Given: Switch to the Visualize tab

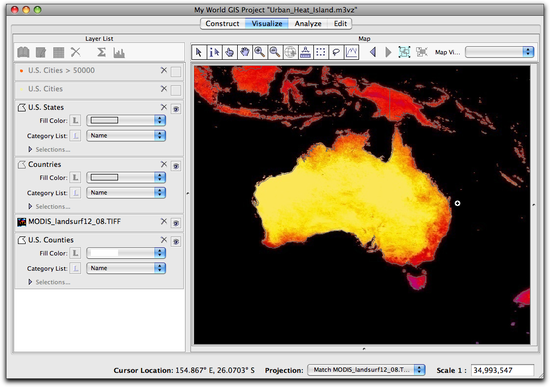Looking at the screenshot, I should (267, 24).
